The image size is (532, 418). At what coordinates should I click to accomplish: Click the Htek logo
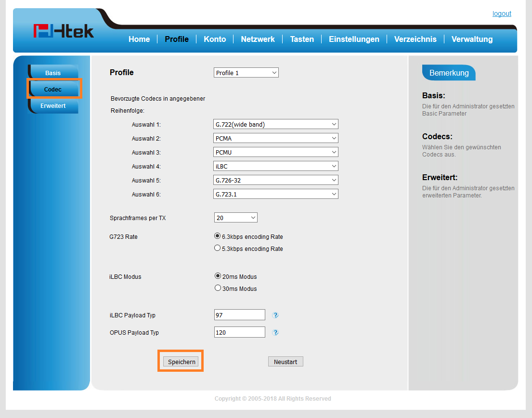64,31
